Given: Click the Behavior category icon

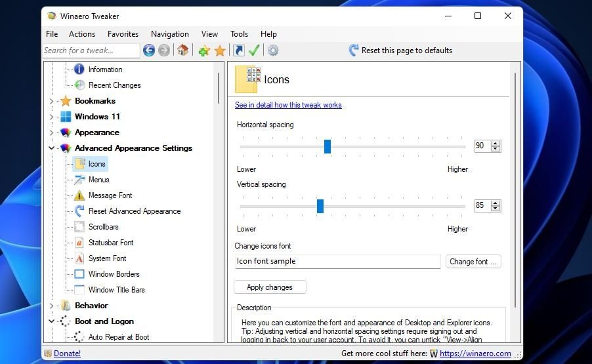Looking at the screenshot, I should (x=66, y=306).
